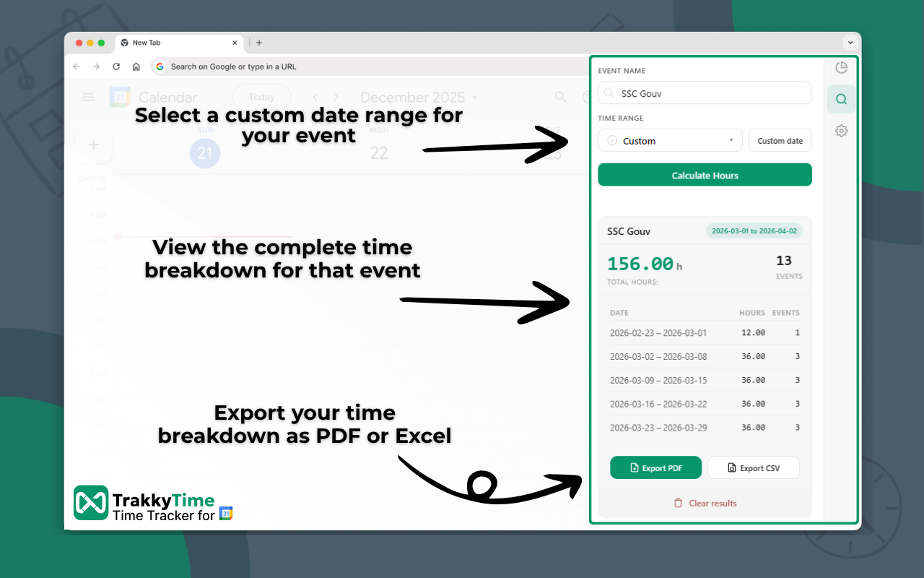Select the row 2026-03-23 – 2026-03-29
The image size is (924, 578).
(705, 428)
